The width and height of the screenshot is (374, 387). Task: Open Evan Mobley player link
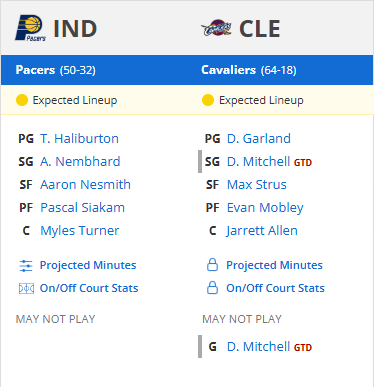(265, 208)
